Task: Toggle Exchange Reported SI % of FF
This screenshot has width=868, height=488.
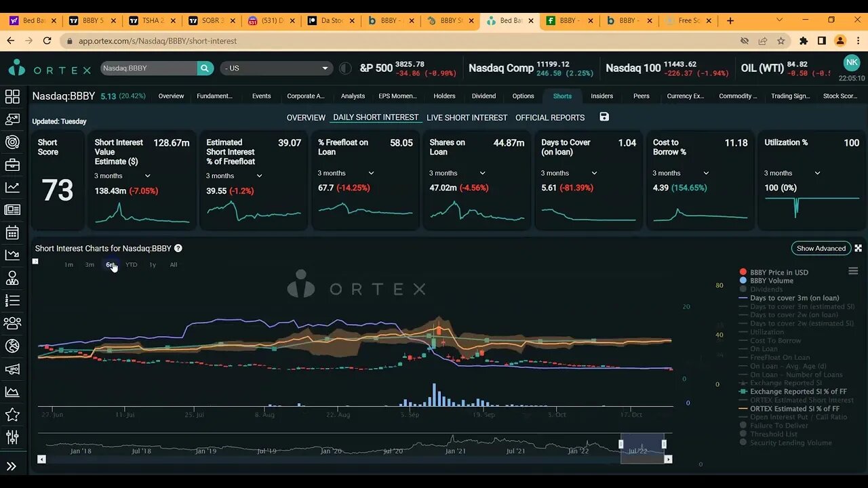Action: click(x=793, y=392)
